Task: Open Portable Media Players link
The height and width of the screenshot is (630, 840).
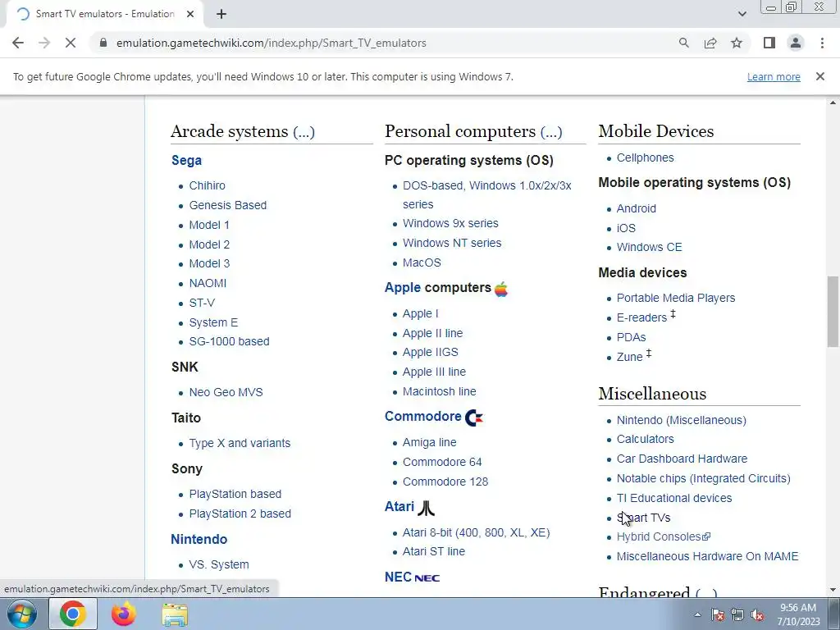Action: pyautogui.click(x=676, y=298)
